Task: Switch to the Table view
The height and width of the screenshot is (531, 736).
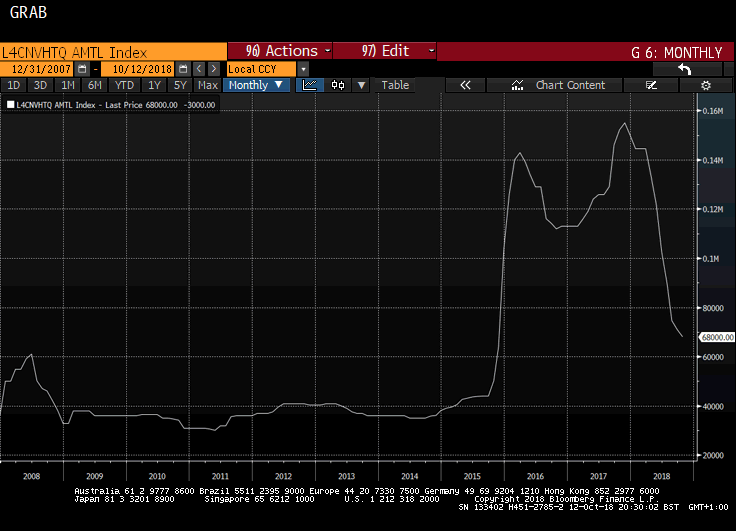Action: pos(395,85)
